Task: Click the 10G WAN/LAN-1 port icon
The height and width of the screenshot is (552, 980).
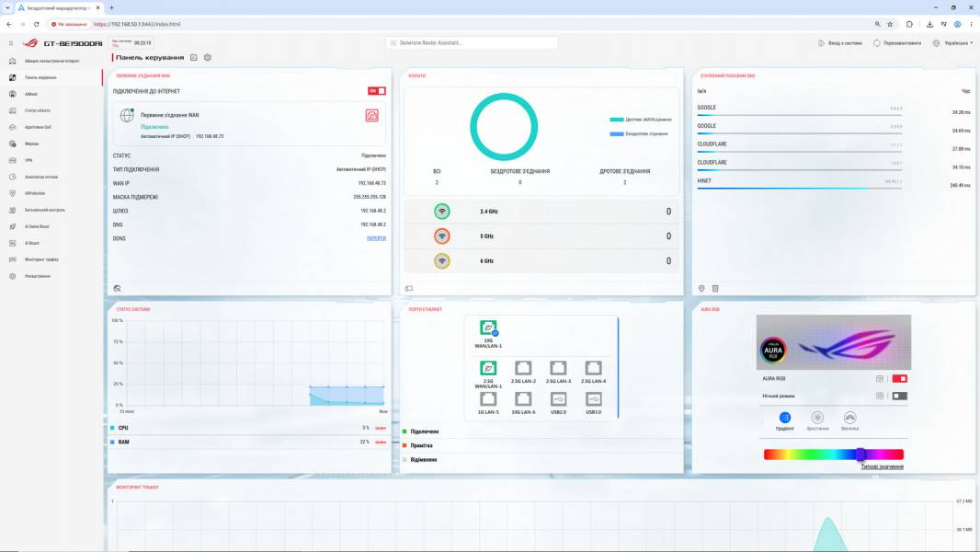Action: click(488, 328)
